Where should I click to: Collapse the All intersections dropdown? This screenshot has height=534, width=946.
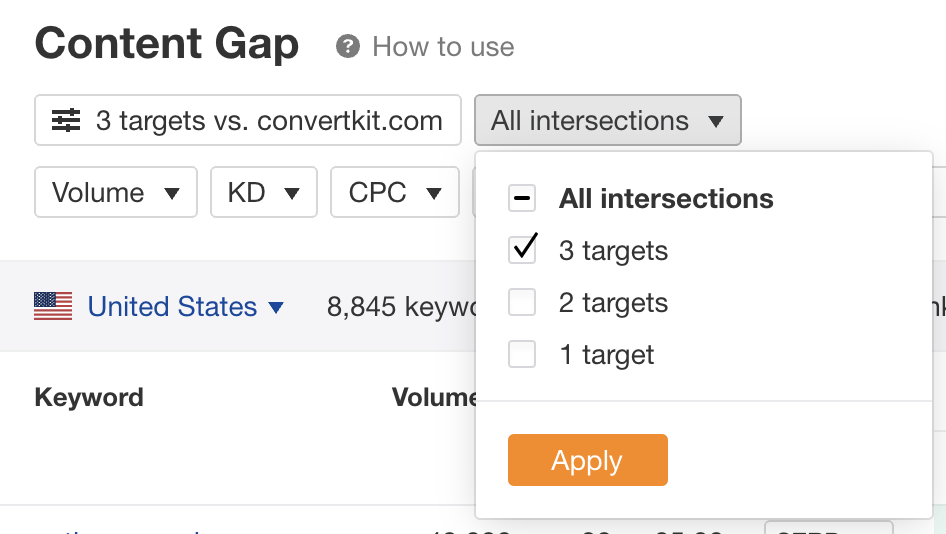pyautogui.click(x=607, y=121)
